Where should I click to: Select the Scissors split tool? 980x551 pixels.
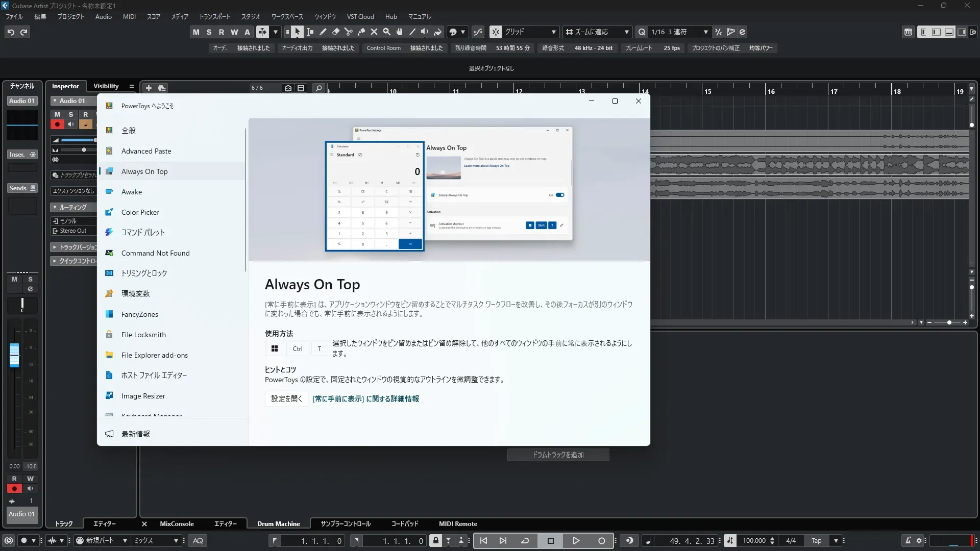coord(349,32)
